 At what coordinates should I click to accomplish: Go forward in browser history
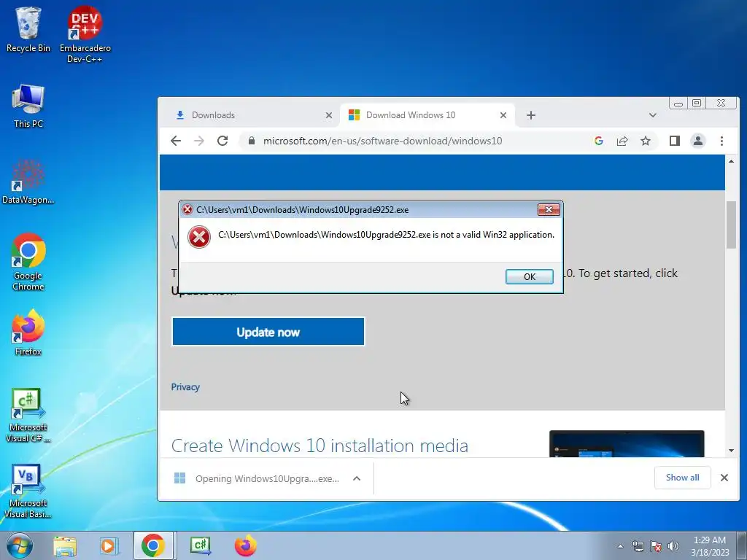coord(199,141)
